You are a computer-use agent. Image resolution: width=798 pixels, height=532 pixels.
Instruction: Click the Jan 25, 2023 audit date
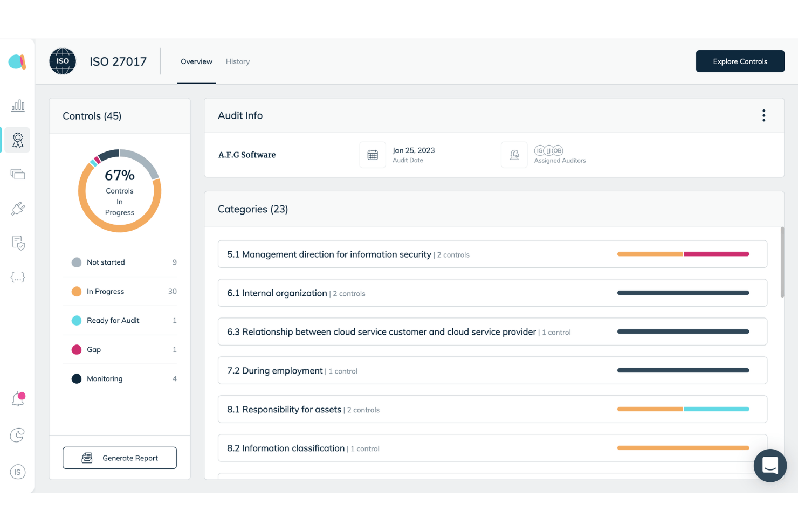414,150
